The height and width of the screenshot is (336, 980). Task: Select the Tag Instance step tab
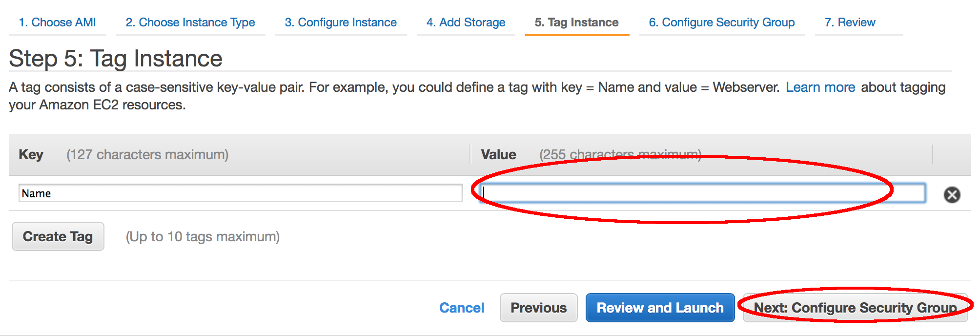[x=576, y=22]
